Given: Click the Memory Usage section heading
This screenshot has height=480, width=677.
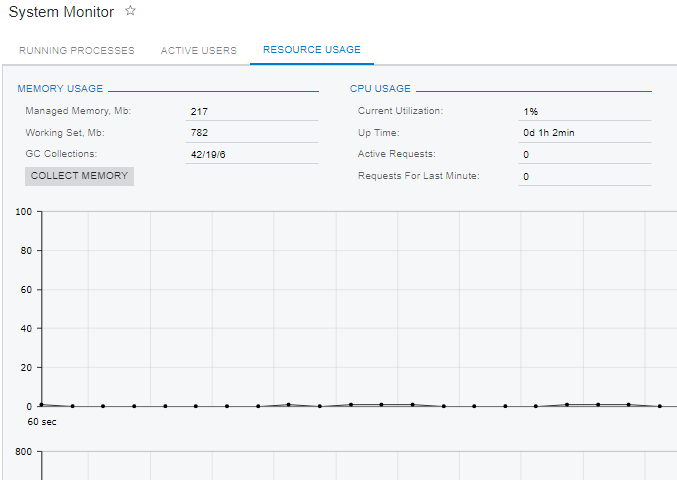Looking at the screenshot, I should [60, 88].
